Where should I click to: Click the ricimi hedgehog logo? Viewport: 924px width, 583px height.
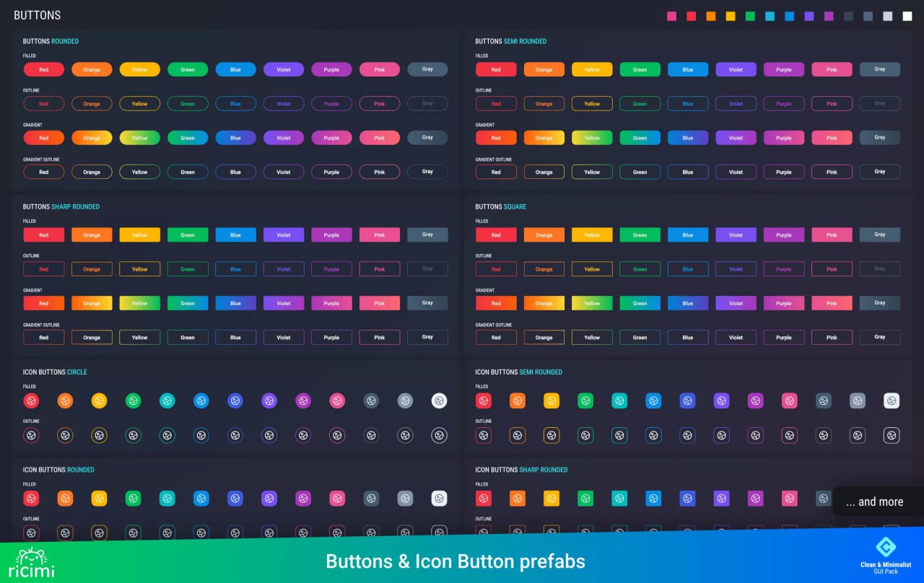pos(30,558)
